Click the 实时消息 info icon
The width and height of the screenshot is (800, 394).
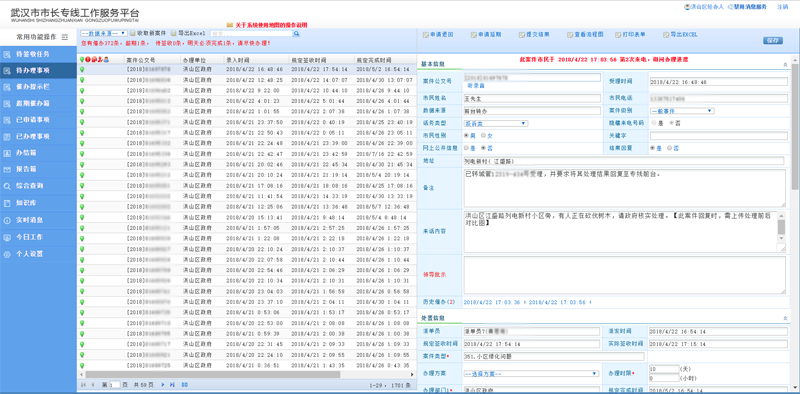[x=7, y=220]
